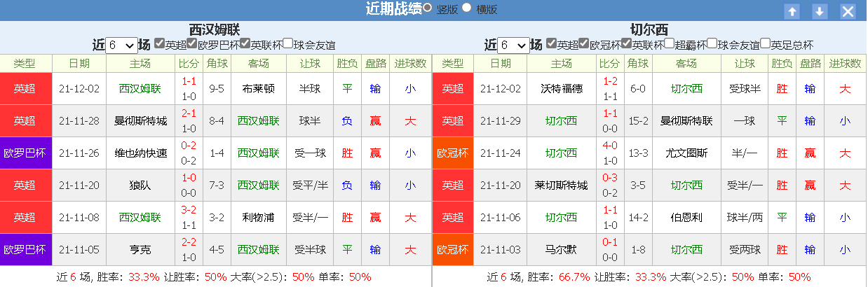Viewport: 868px width, 287px height.
Task: Select the 横版 radio button
Action: pyautogui.click(x=467, y=8)
